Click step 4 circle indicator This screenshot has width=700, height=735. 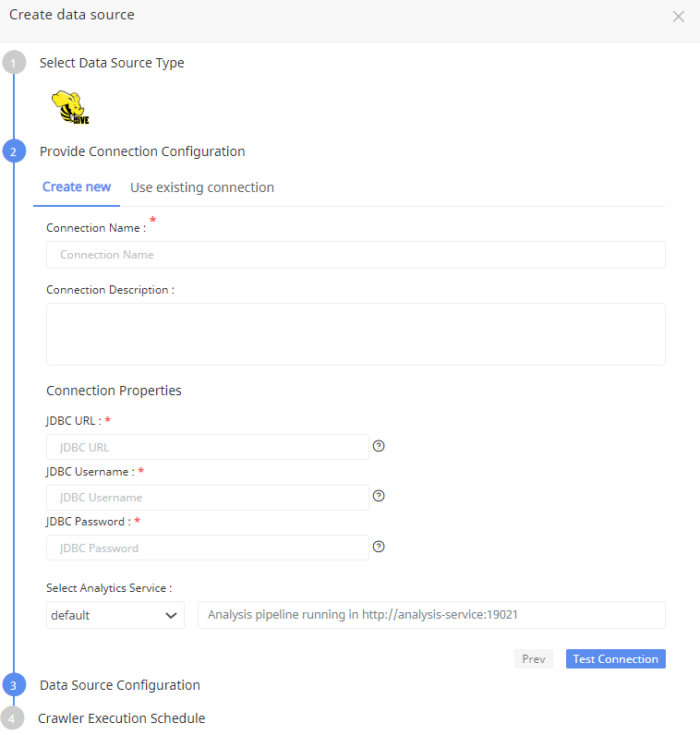(x=13, y=718)
